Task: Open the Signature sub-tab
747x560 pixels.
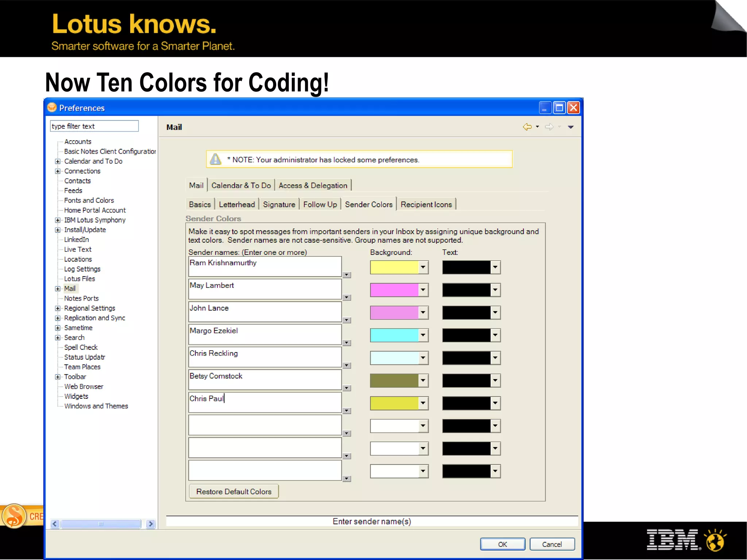Action: pos(279,204)
